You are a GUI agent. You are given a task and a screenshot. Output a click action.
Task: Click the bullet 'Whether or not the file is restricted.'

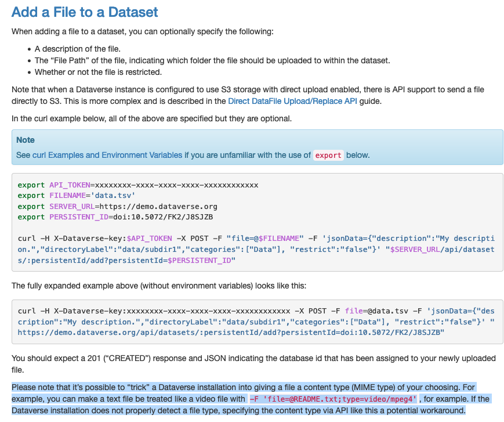98,72
